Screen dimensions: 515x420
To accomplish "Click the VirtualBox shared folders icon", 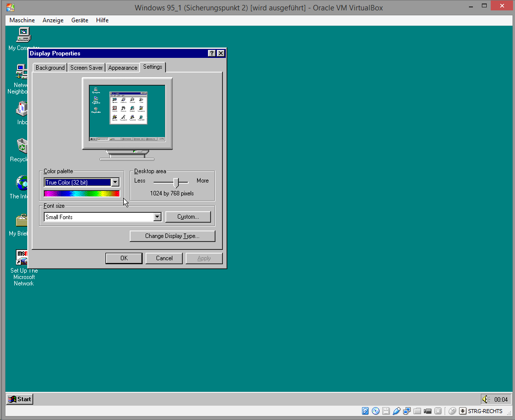I will [x=417, y=411].
